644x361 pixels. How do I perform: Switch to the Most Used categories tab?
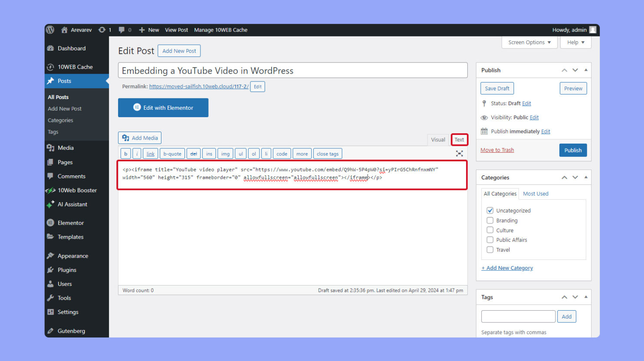coord(536,194)
